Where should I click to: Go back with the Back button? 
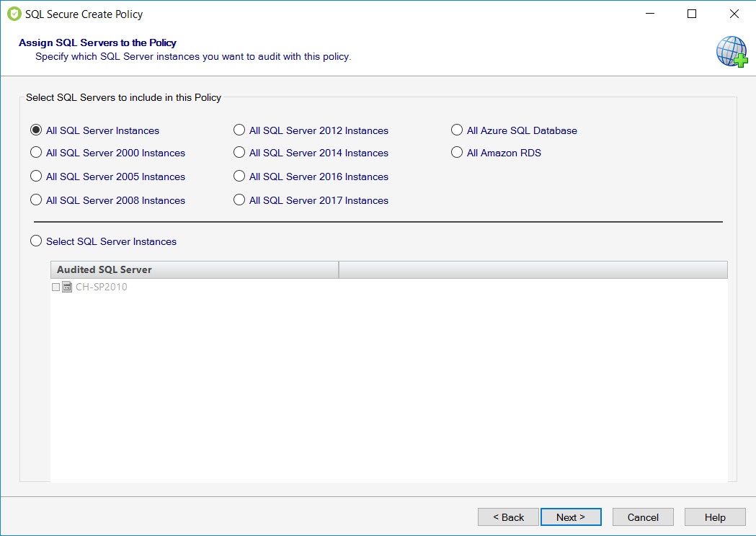[x=508, y=517]
